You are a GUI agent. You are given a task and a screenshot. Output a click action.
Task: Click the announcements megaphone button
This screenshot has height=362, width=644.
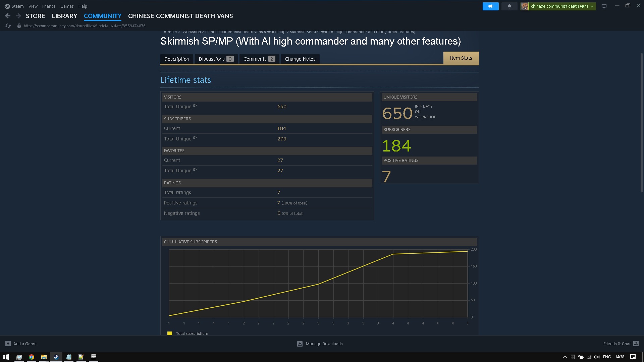[x=490, y=6]
